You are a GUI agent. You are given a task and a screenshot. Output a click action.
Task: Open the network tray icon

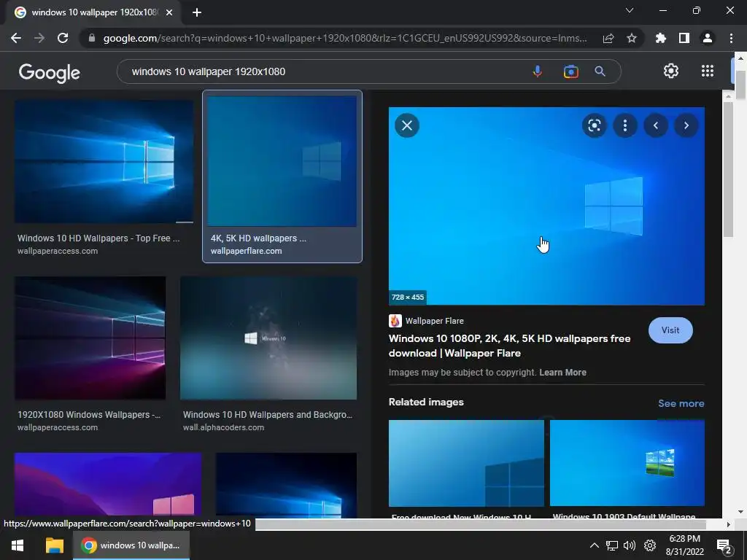(612, 545)
